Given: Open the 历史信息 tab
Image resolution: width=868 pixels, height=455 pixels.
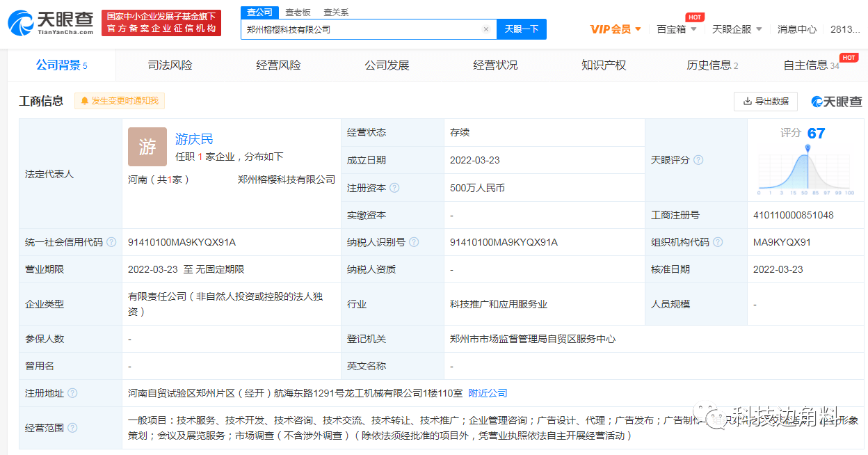Looking at the screenshot, I should (712, 65).
